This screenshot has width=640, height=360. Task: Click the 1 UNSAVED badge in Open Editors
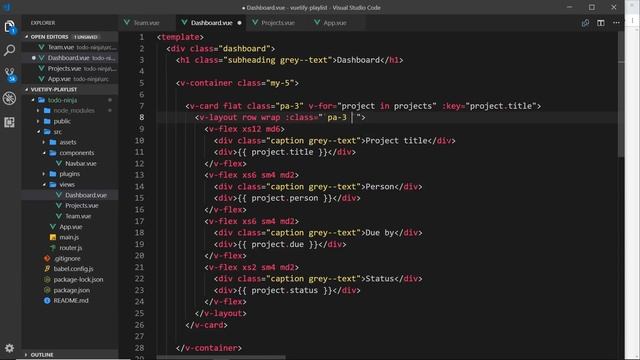coord(86,37)
